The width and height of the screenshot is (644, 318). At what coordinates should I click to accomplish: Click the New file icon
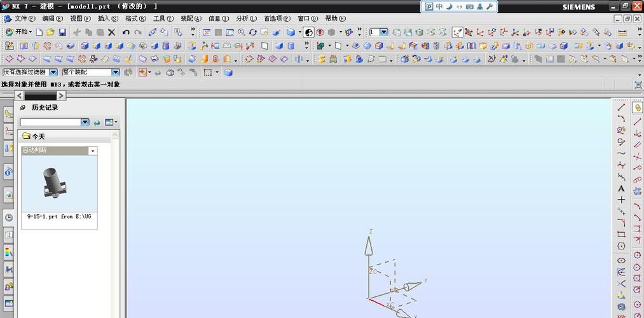[x=39, y=32]
